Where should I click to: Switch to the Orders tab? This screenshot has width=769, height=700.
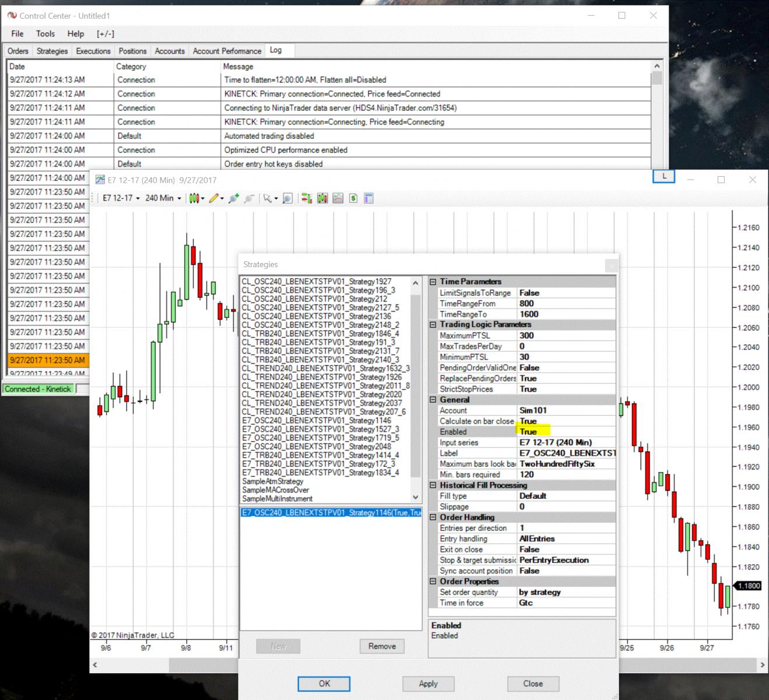pyautogui.click(x=18, y=51)
